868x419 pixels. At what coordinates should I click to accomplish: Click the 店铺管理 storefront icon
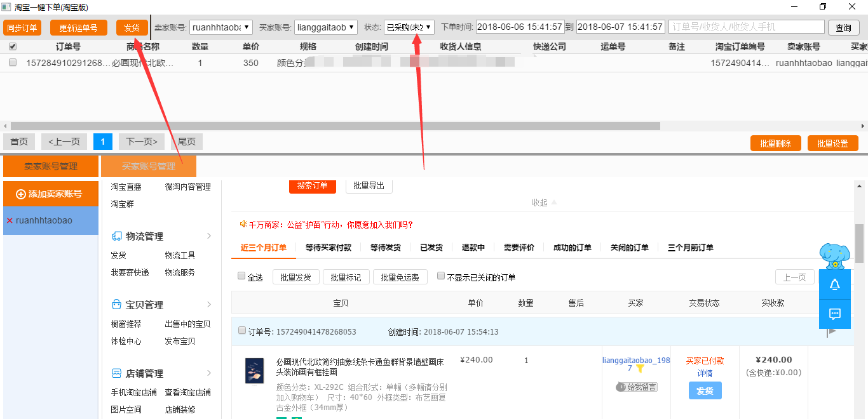pos(116,373)
